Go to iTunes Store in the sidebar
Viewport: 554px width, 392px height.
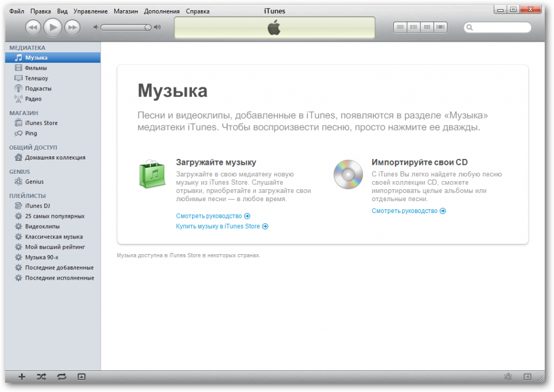(41, 123)
